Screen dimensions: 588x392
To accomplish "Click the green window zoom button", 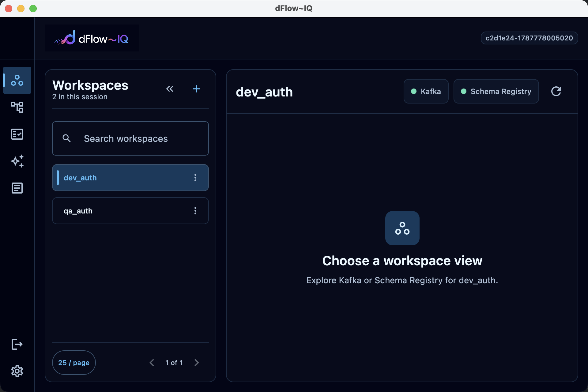I will 33,9.
